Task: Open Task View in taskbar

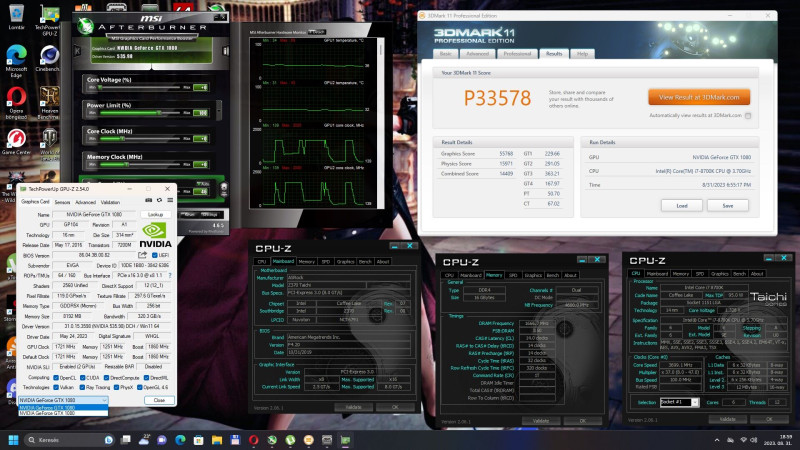Action: coord(126,440)
